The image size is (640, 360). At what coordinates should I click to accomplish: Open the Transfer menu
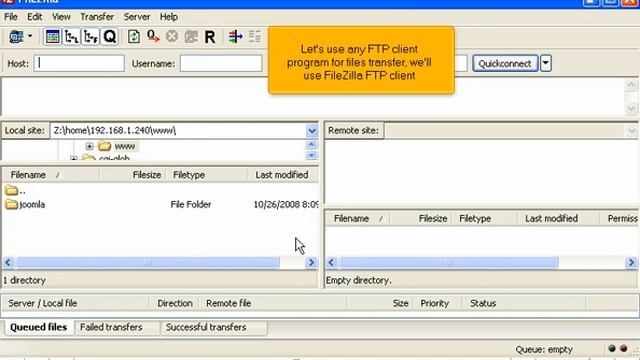pos(97,17)
